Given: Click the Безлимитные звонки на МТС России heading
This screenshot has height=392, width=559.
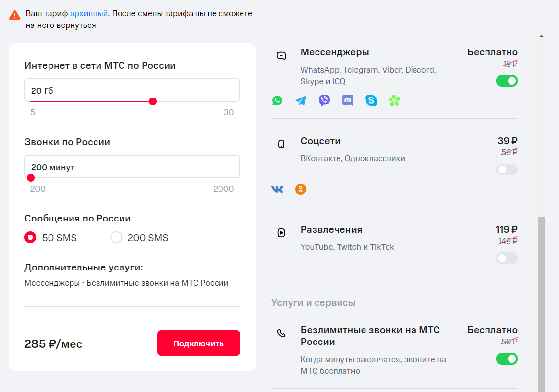Looking at the screenshot, I should 370,336.
